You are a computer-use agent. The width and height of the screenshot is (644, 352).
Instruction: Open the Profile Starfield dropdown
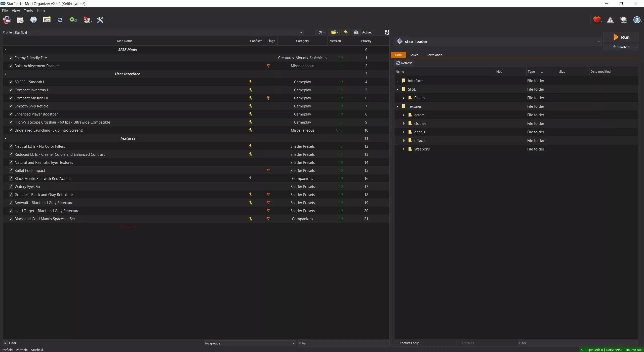(x=158, y=32)
